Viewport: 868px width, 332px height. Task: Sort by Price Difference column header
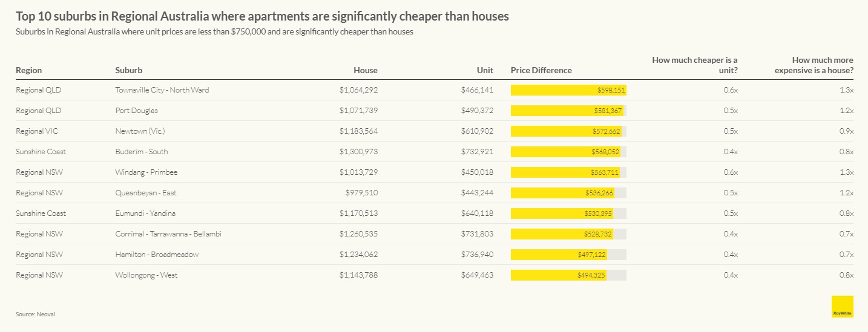point(541,70)
